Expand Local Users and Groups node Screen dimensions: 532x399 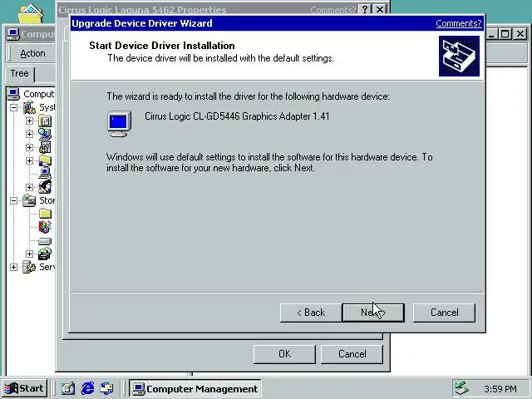point(30,187)
